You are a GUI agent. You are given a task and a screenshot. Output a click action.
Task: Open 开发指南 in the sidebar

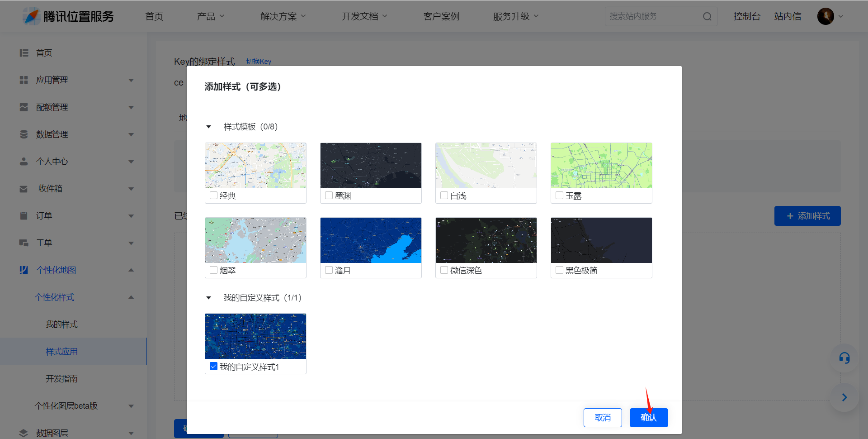point(61,379)
